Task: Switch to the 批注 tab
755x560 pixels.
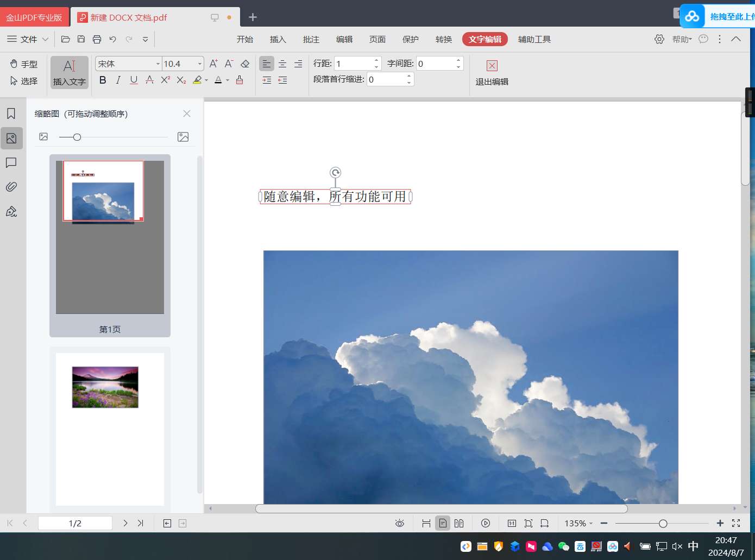Action: [311, 39]
